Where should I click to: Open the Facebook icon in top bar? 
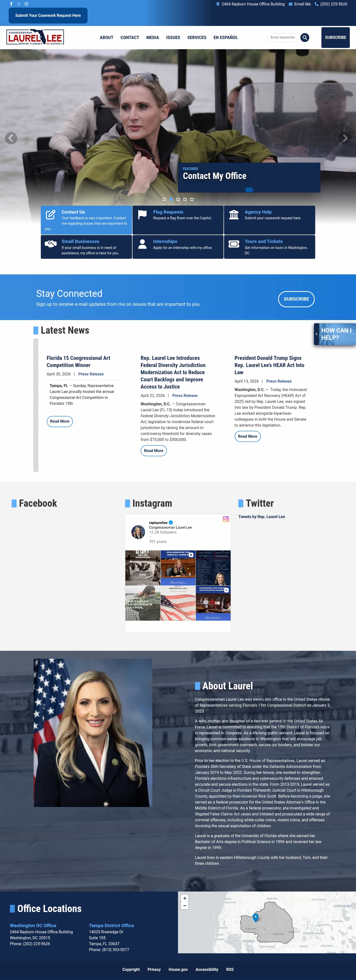tap(11, 4)
